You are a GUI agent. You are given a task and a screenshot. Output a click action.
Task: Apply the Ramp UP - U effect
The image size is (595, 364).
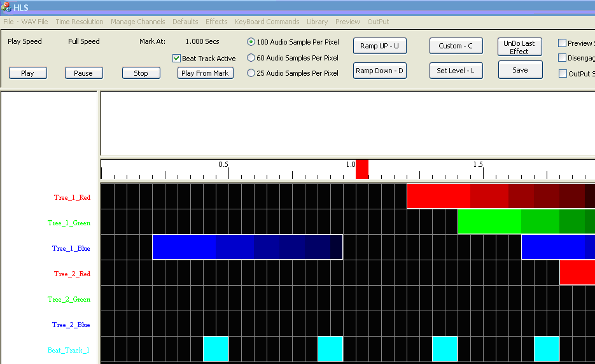tap(379, 46)
